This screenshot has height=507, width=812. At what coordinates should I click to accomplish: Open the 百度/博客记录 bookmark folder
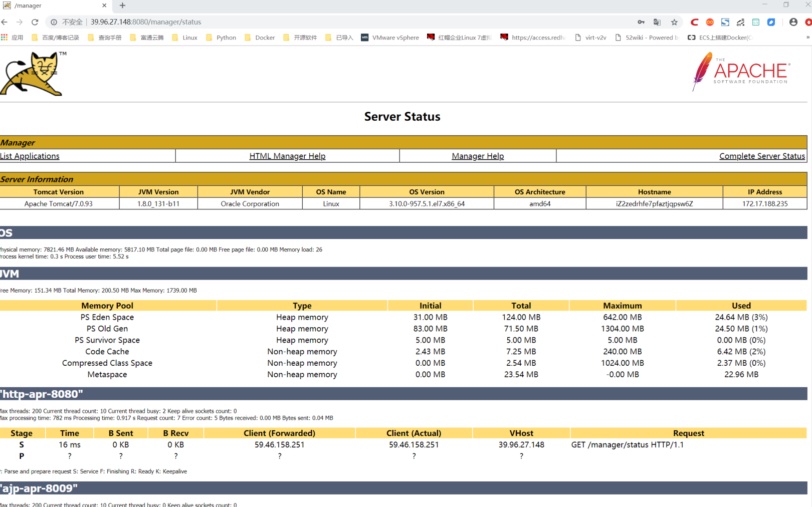point(55,38)
